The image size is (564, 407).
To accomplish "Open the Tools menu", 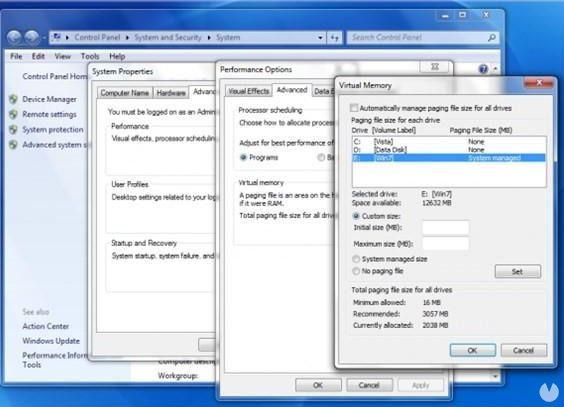I will click(90, 56).
